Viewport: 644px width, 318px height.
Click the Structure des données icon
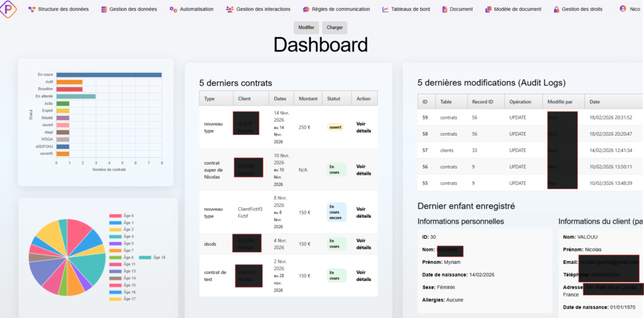tap(31, 9)
